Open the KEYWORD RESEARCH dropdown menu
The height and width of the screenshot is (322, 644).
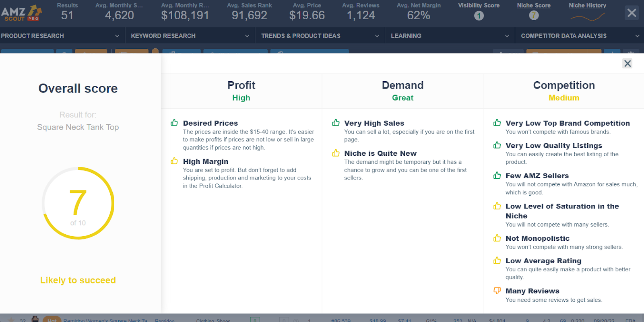(x=189, y=35)
